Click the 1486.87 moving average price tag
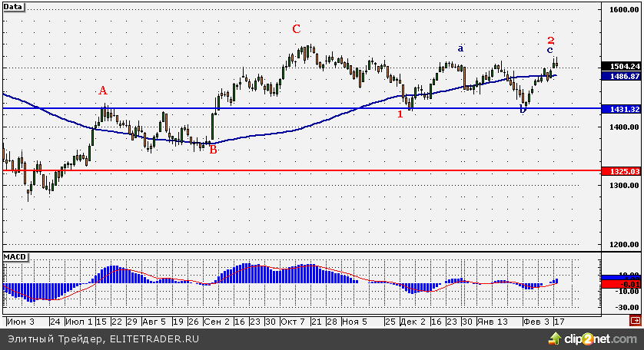644x350 pixels. (621, 77)
